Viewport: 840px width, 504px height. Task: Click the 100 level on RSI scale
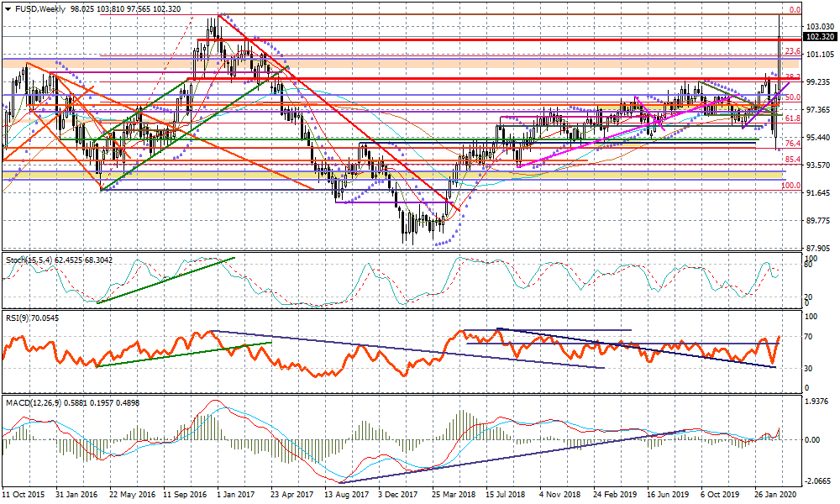(811, 317)
